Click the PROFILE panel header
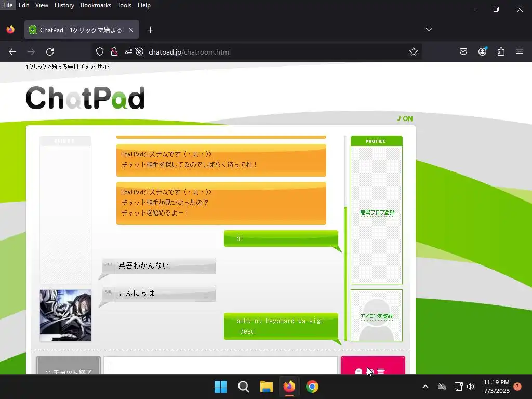The width and height of the screenshot is (532, 399). pos(376,141)
